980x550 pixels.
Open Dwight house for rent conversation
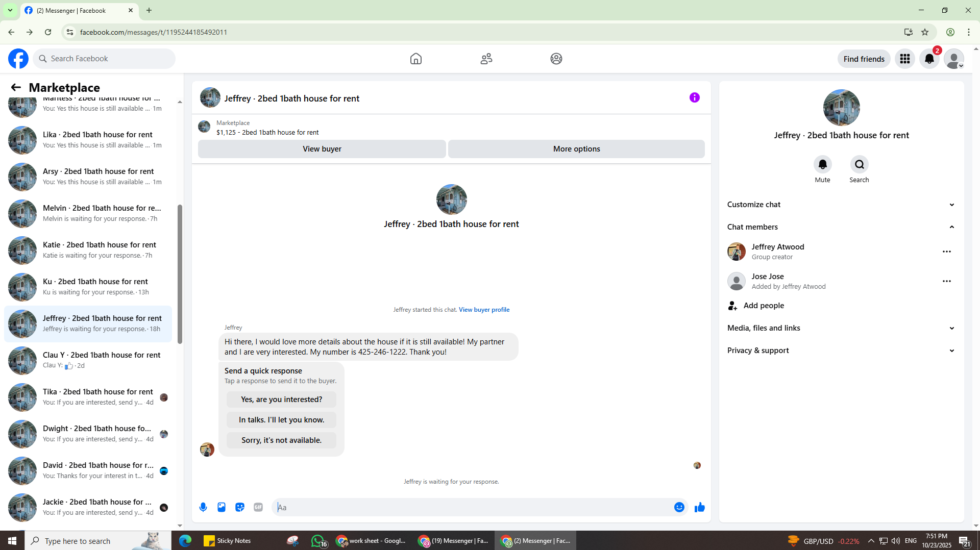click(88, 434)
